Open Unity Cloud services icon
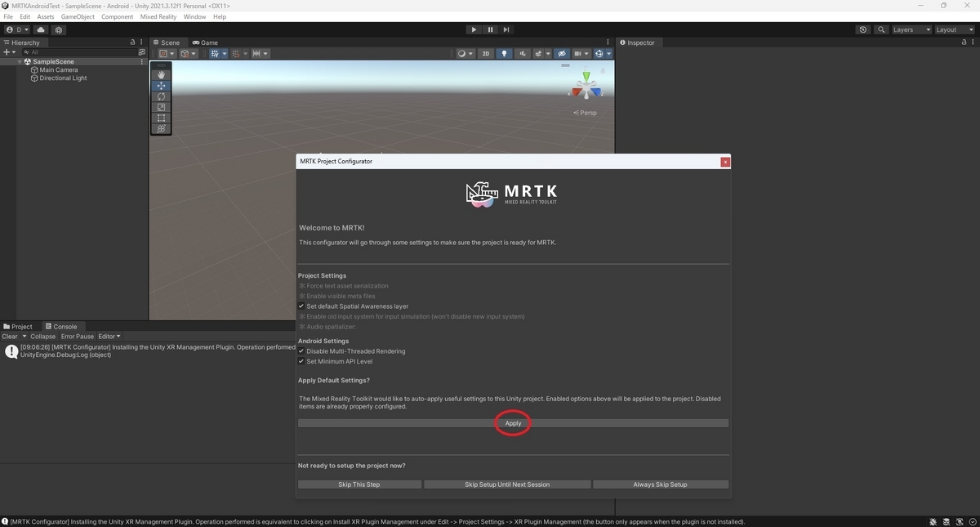 [41, 29]
